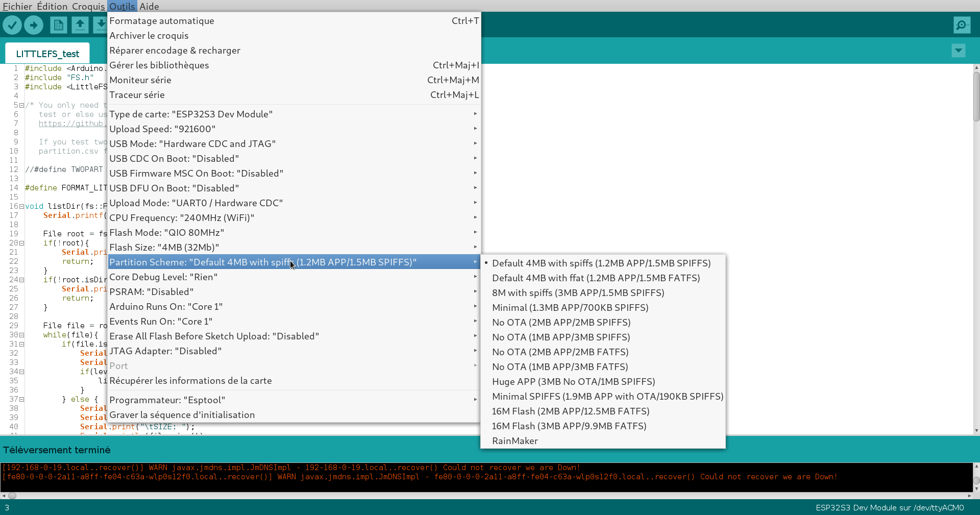
Task: Click the Verify (checkmark) toolbar icon
Action: 12,24
